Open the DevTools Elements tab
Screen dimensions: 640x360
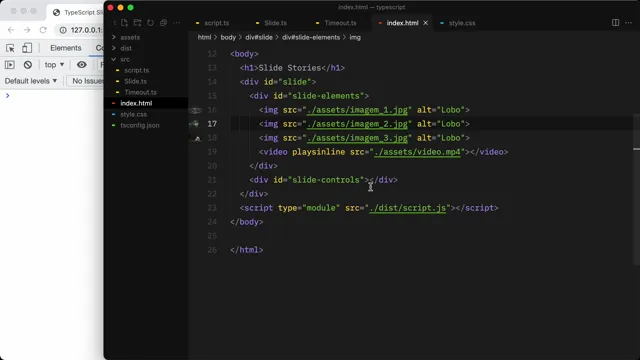click(66, 48)
